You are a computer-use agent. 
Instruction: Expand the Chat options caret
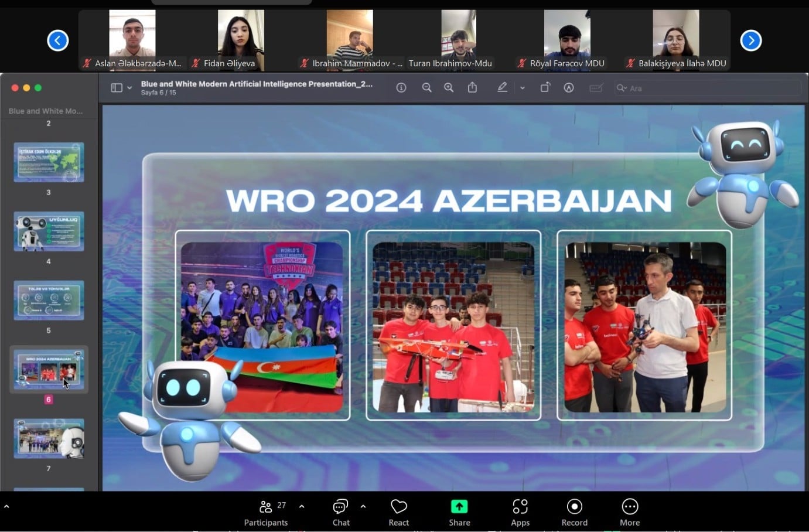363,506
